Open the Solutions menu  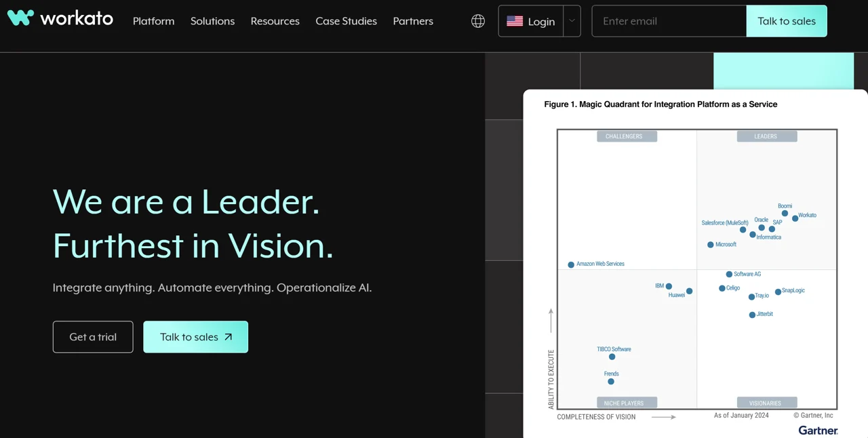[212, 21]
